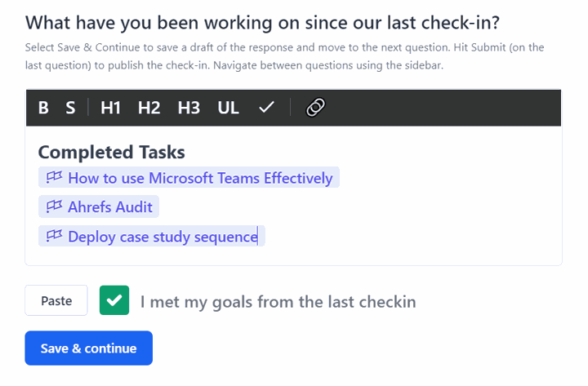Screen dimensions: 588x386
Task: Open the Ahrefs Audit task link
Action: pos(110,206)
